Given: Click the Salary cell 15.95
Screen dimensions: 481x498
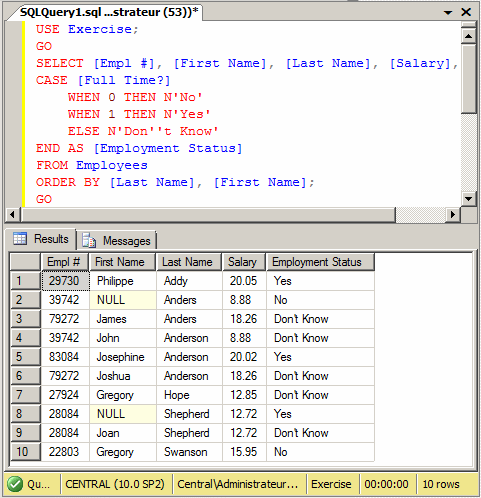Looking at the screenshot, I should [244, 452].
